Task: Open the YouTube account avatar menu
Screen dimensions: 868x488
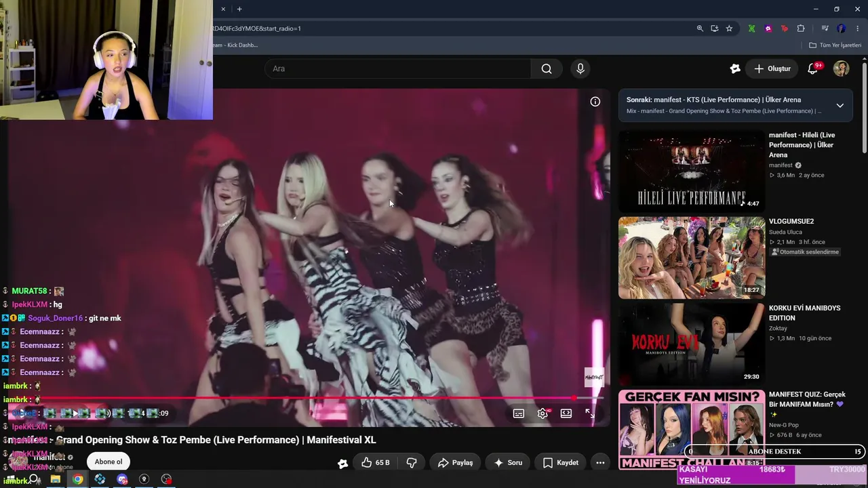Action: (841, 68)
